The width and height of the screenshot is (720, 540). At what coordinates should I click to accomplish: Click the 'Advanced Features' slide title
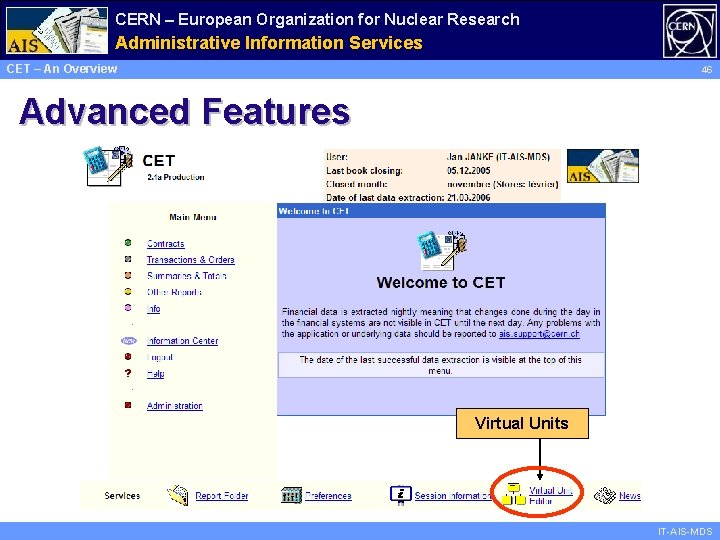185,112
